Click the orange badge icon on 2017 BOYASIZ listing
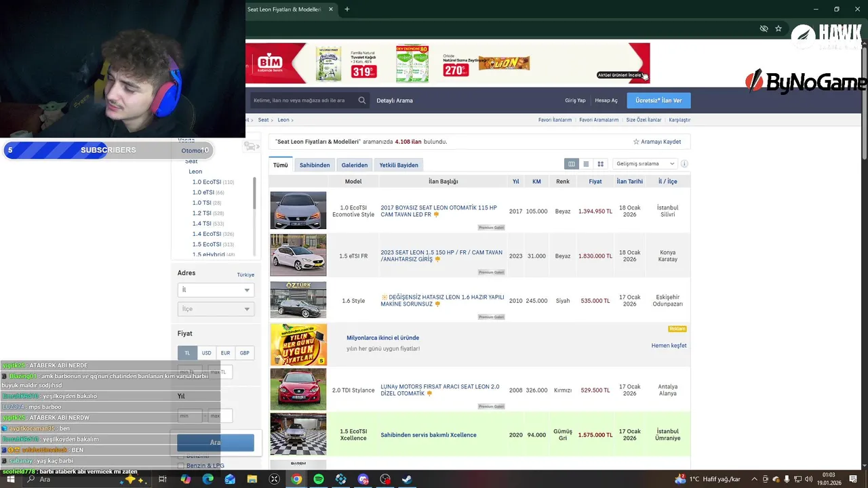The height and width of the screenshot is (488, 868). pyautogui.click(x=436, y=215)
